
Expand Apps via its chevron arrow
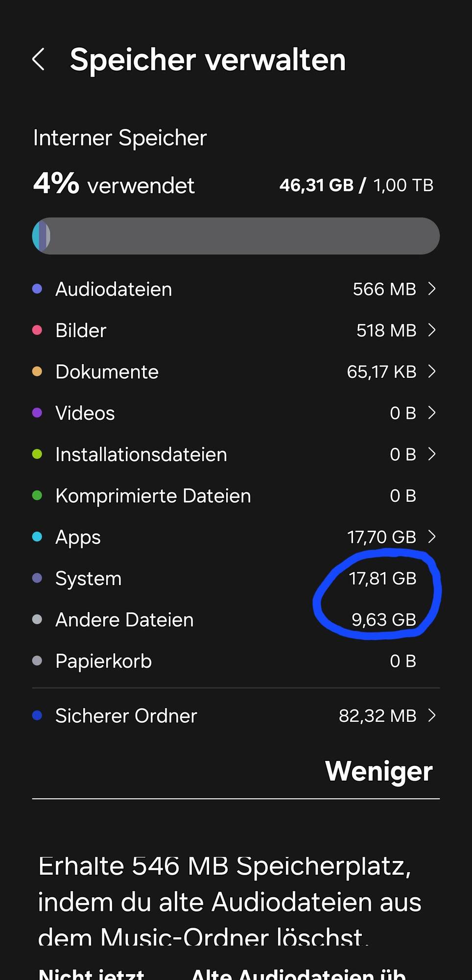431,537
